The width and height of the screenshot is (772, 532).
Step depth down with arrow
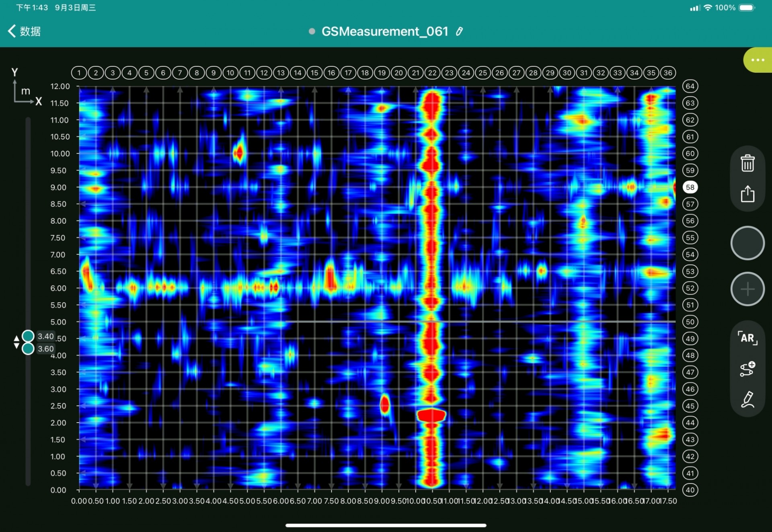[16, 346]
